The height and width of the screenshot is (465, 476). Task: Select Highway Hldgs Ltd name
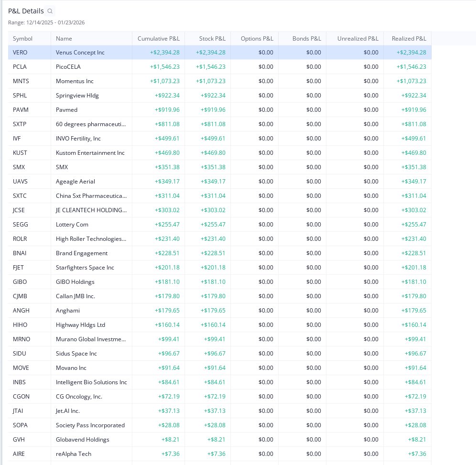pos(80,325)
